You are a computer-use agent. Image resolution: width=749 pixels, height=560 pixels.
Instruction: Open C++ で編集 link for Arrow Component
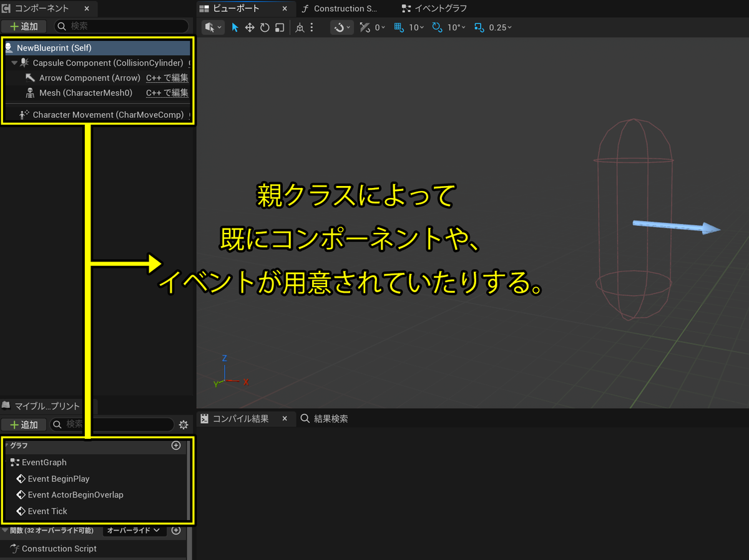167,78
